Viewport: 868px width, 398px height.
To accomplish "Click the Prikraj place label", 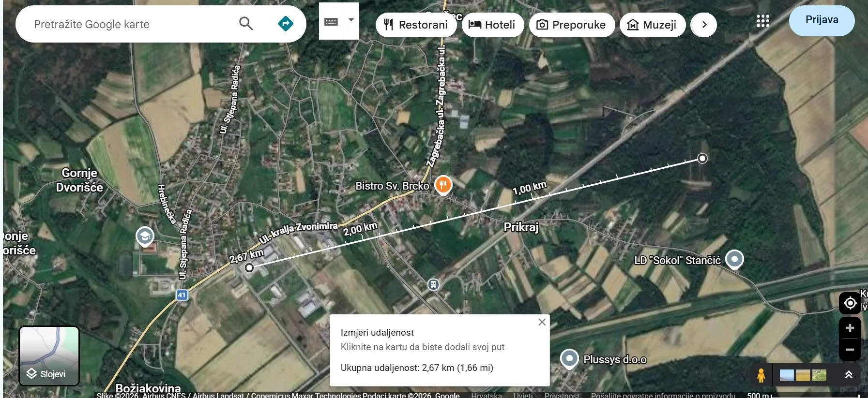I will [521, 226].
